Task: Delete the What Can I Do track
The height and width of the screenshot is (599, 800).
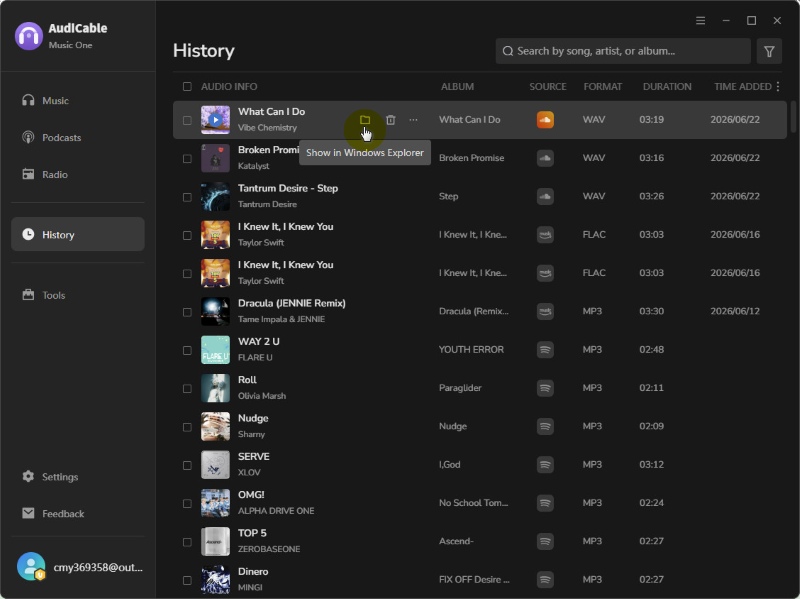Action: click(x=390, y=120)
